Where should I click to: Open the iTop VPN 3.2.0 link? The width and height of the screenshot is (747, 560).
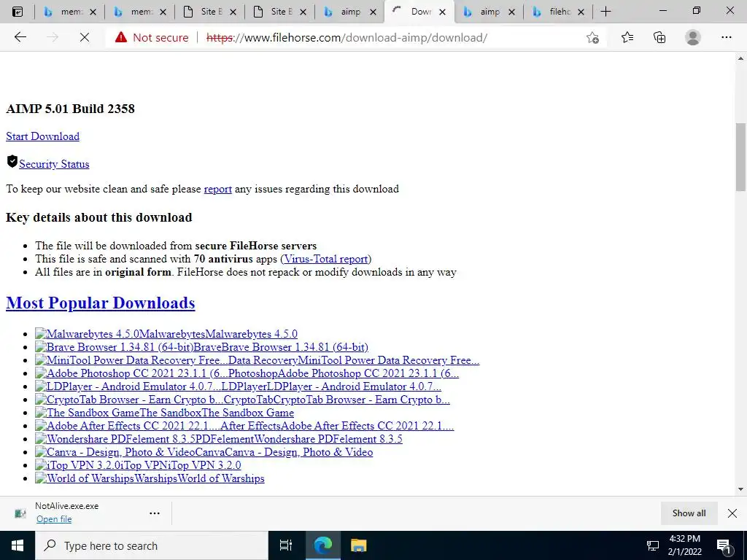point(138,465)
